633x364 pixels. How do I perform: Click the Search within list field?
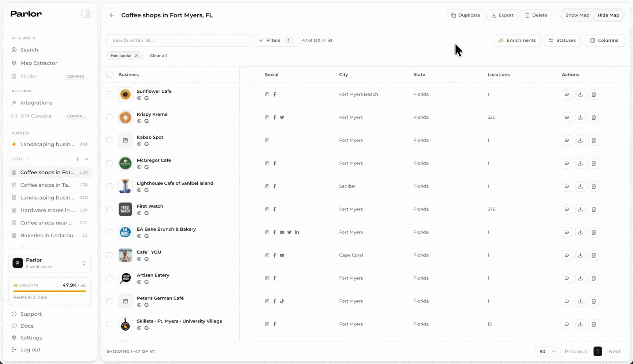click(177, 40)
